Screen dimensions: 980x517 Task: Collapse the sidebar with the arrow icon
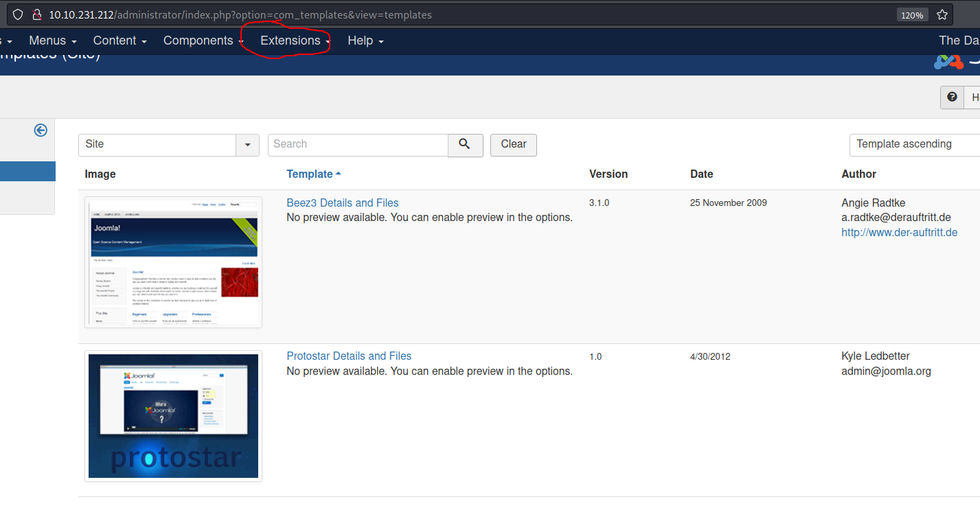point(41,130)
